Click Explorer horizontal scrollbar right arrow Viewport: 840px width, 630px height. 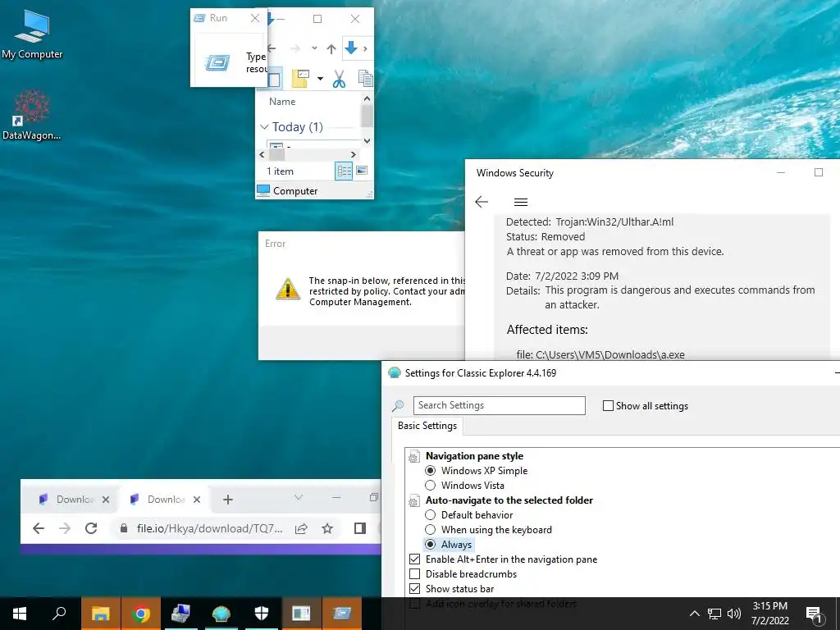click(353, 155)
